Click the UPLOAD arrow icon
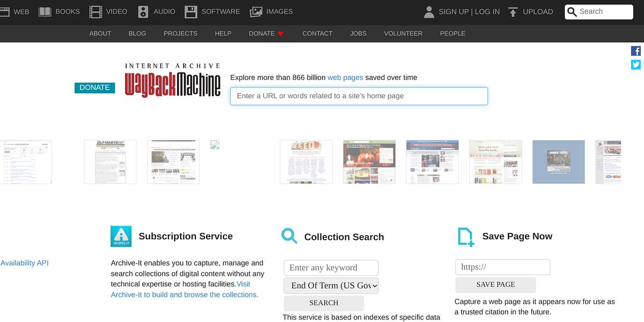Image resolution: width=644 pixels, height=322 pixels. tap(513, 11)
